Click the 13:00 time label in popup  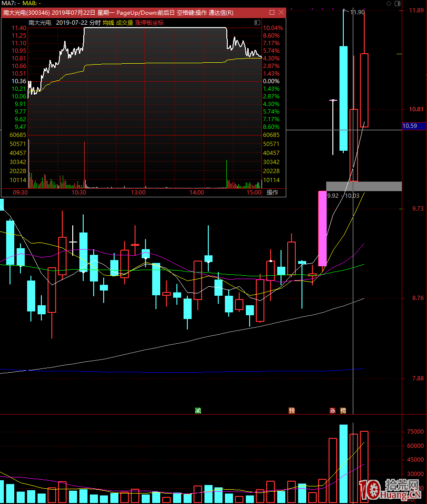(x=138, y=192)
